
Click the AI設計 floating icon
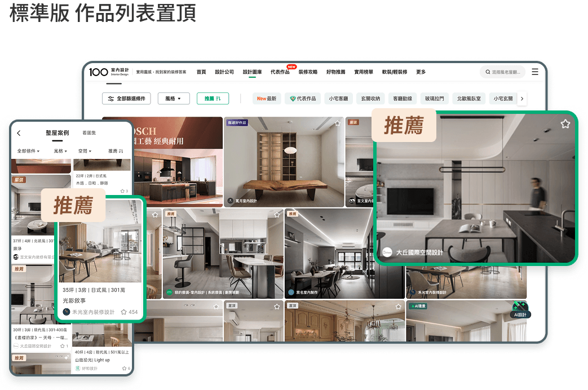pos(520,310)
